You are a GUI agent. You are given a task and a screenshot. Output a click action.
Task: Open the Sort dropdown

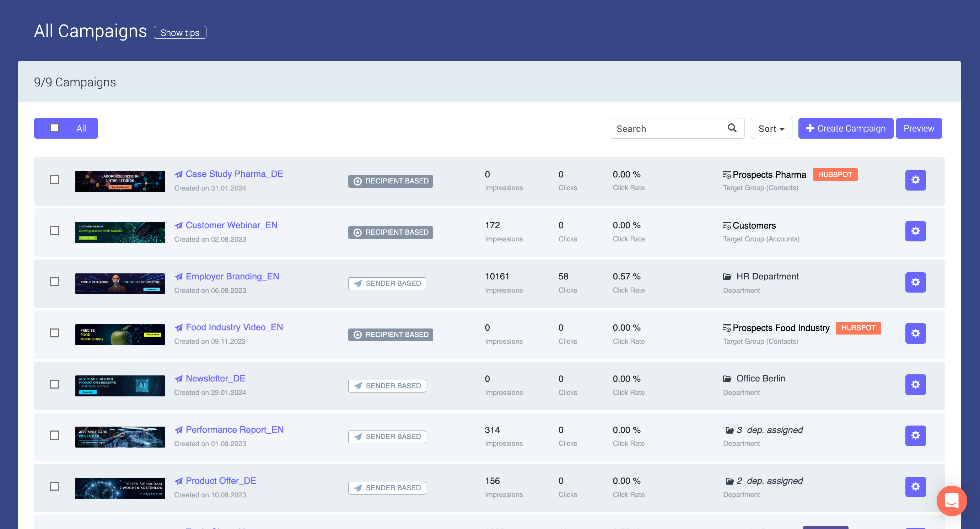point(771,129)
